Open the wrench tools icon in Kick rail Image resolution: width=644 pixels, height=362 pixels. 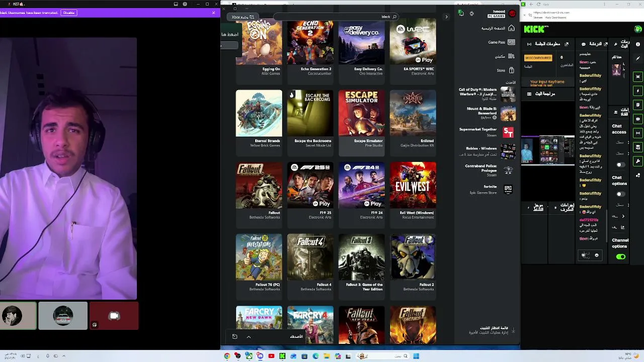pos(638,161)
